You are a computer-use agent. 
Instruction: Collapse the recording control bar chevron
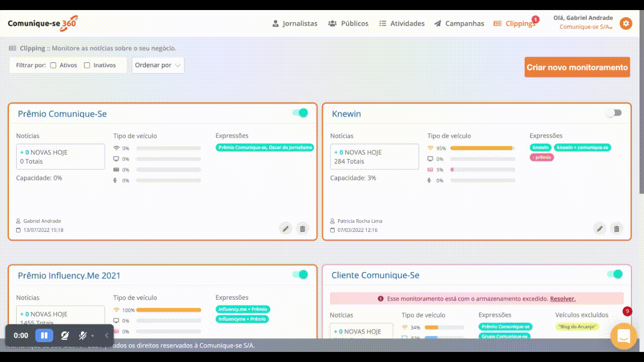point(107,335)
